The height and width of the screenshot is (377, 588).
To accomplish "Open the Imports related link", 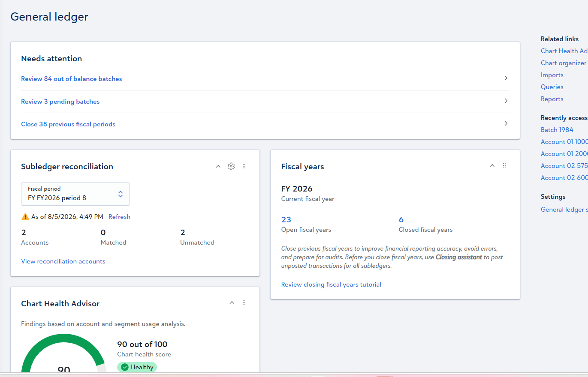I will pos(552,75).
